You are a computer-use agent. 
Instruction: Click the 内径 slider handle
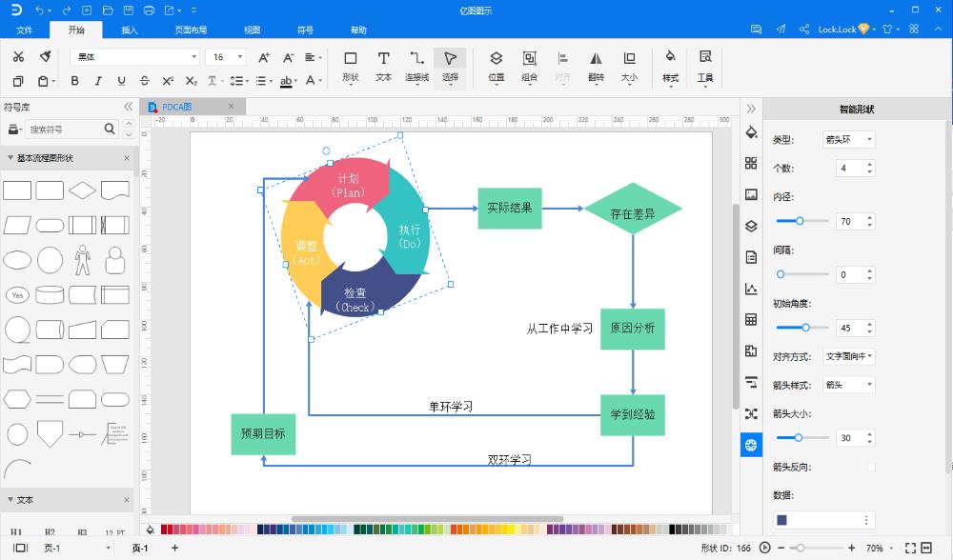[x=800, y=221]
